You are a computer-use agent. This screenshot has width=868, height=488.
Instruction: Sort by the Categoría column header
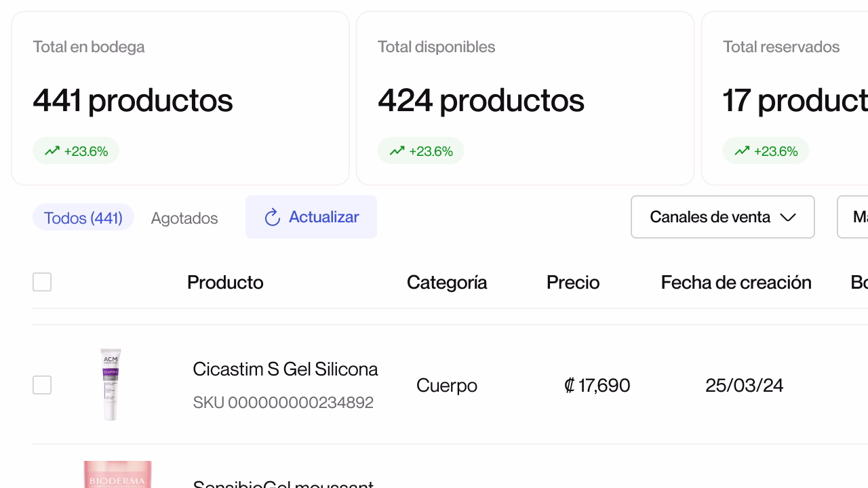coord(447,282)
